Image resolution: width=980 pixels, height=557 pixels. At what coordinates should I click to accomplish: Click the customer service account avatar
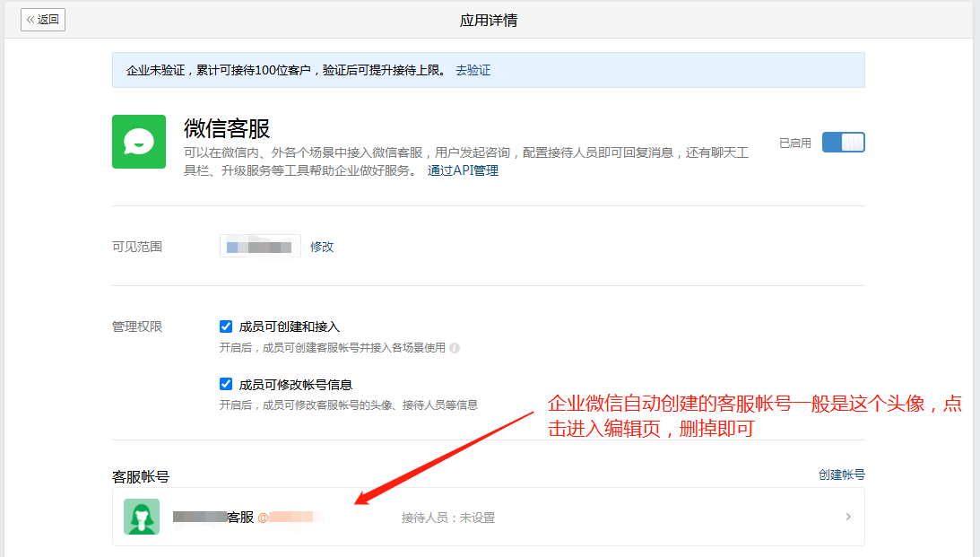click(142, 517)
